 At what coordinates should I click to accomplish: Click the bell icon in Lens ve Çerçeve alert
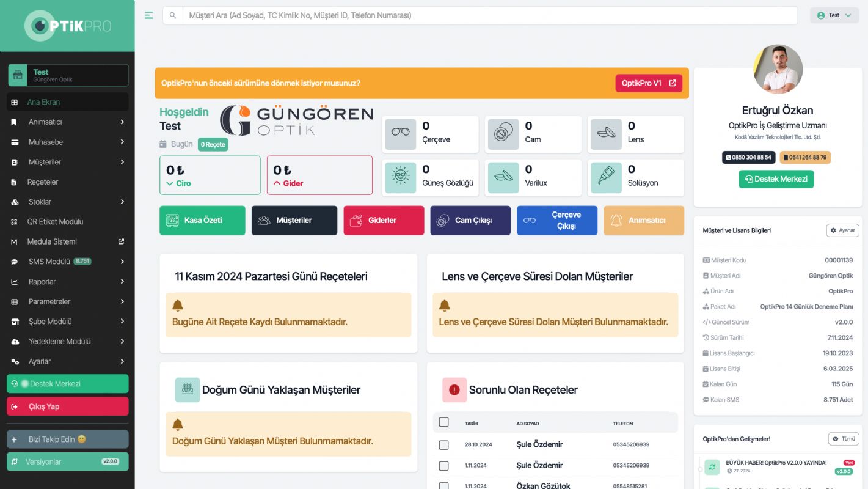445,305
